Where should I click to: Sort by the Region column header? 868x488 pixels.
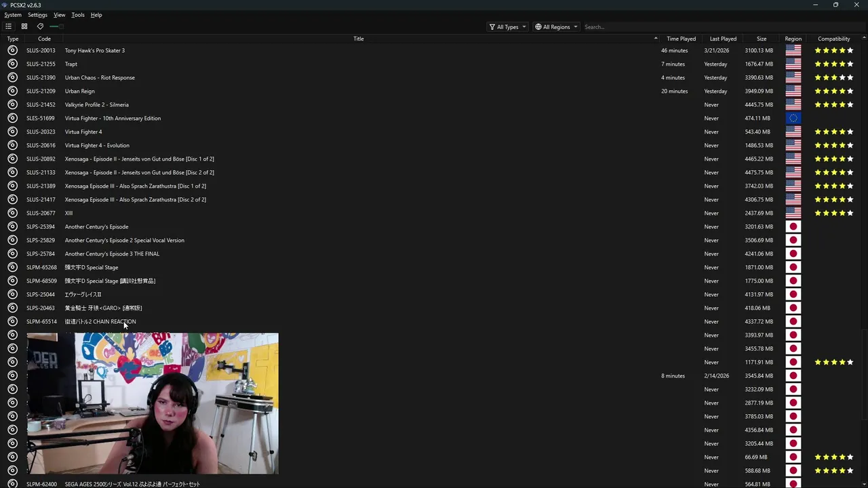pos(793,39)
